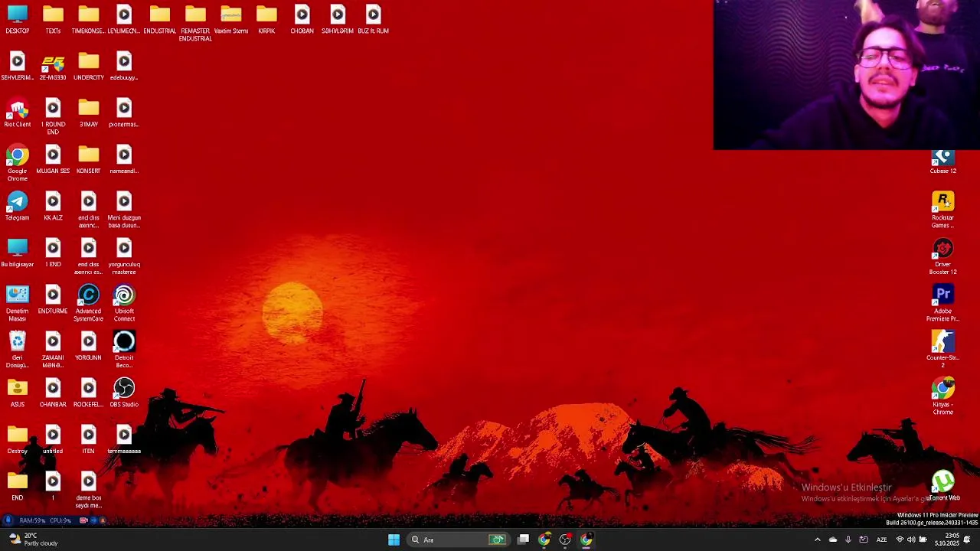The image size is (980, 551).
Task: Open the Windows Start menu
Action: coord(394,540)
